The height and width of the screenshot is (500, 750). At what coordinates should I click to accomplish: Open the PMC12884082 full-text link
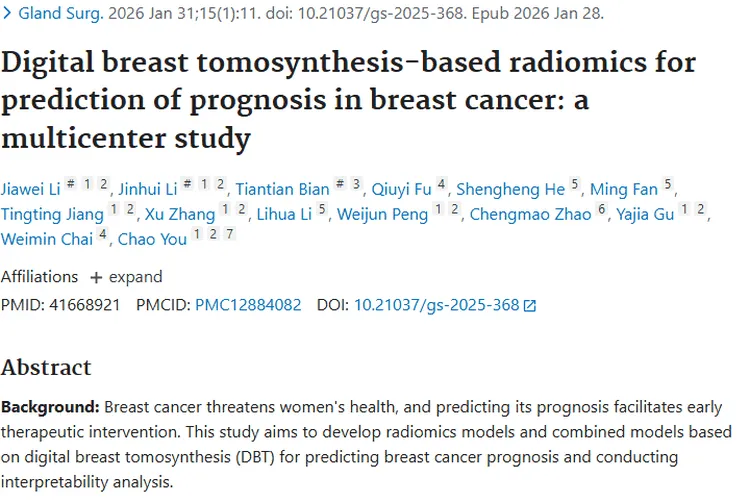pos(248,305)
